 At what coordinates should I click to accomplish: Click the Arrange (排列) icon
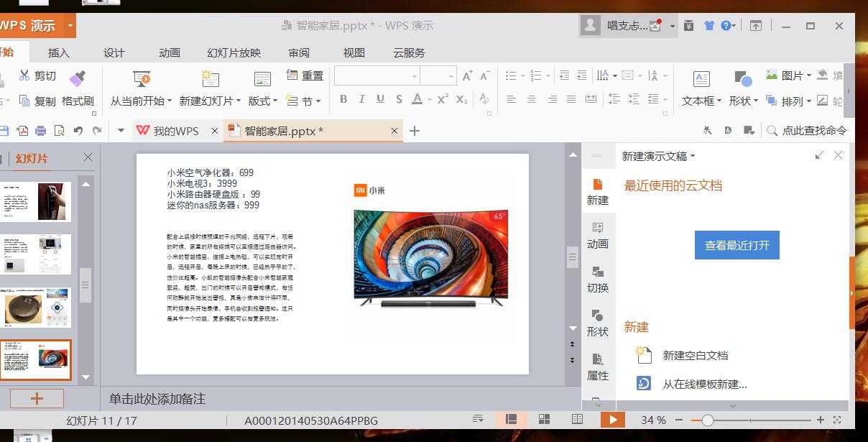pyautogui.click(x=772, y=101)
